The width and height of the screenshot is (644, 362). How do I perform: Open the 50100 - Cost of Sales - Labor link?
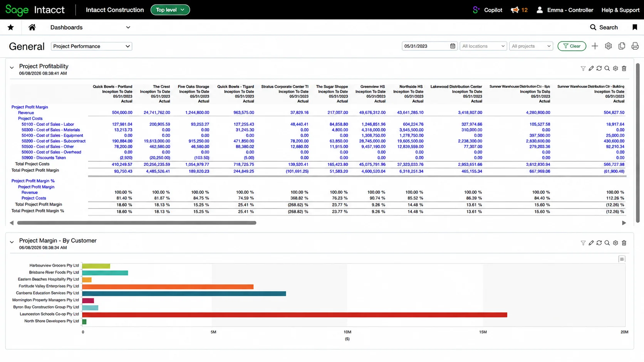[x=48, y=124]
